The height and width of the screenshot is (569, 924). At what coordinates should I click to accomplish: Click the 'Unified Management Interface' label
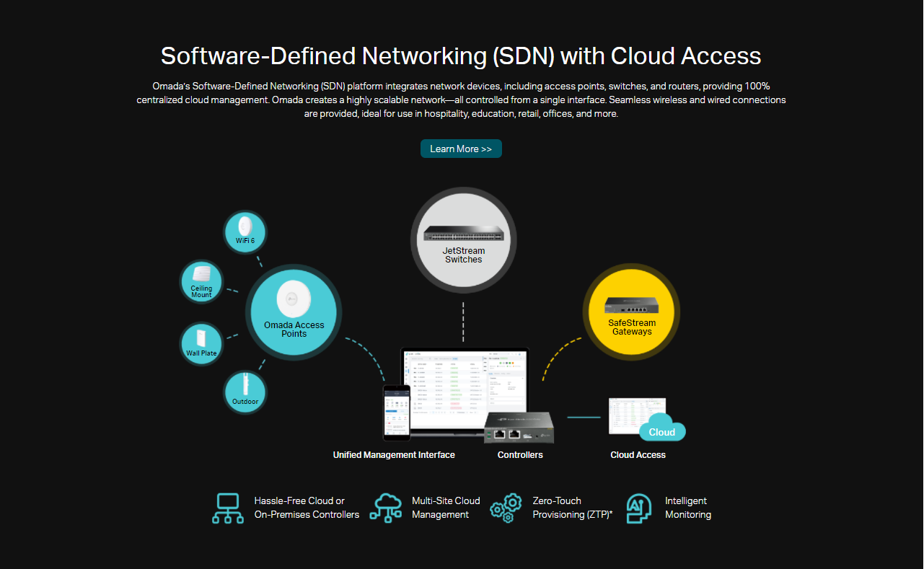[x=394, y=455]
